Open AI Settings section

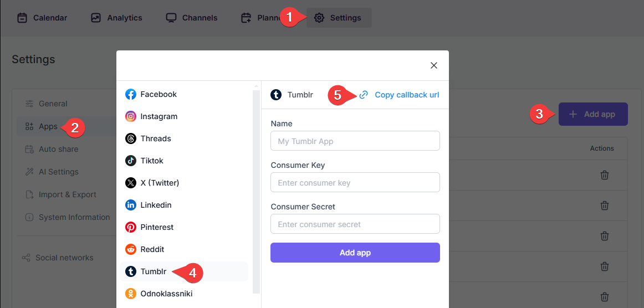pos(67,172)
